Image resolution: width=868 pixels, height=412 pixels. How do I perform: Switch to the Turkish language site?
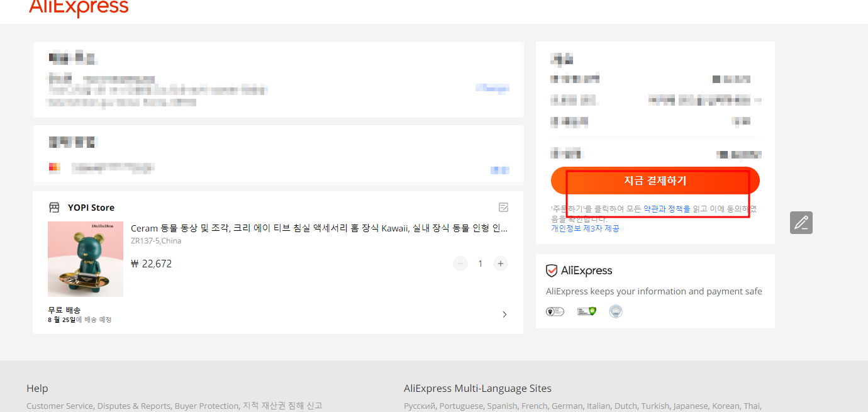pyautogui.click(x=655, y=406)
